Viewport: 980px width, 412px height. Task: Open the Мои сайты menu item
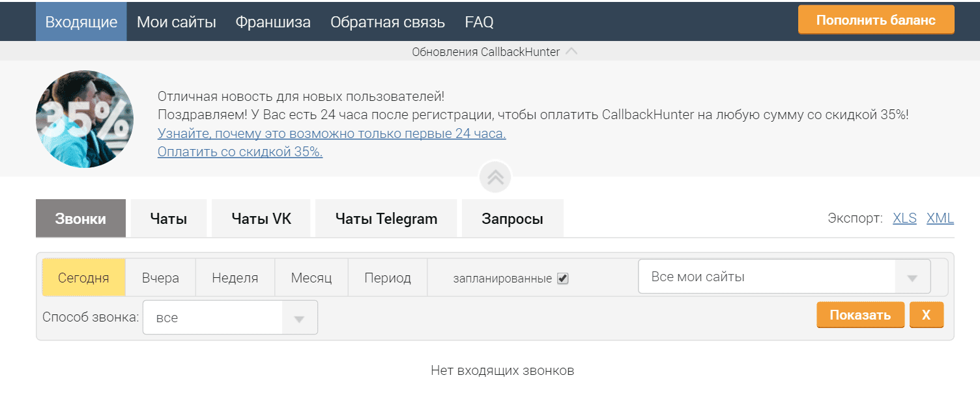coord(176,21)
